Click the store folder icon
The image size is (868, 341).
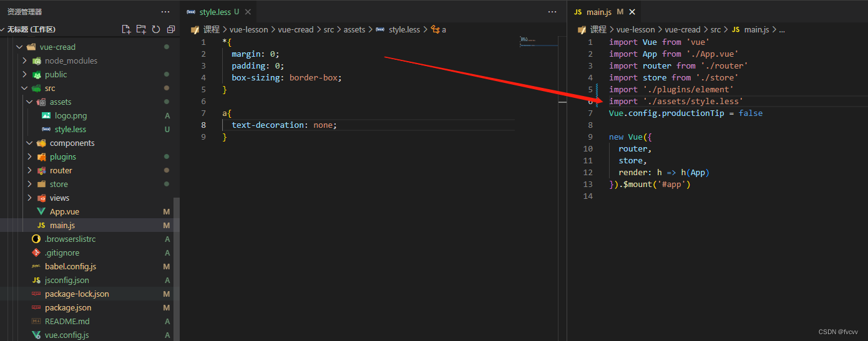coord(42,184)
